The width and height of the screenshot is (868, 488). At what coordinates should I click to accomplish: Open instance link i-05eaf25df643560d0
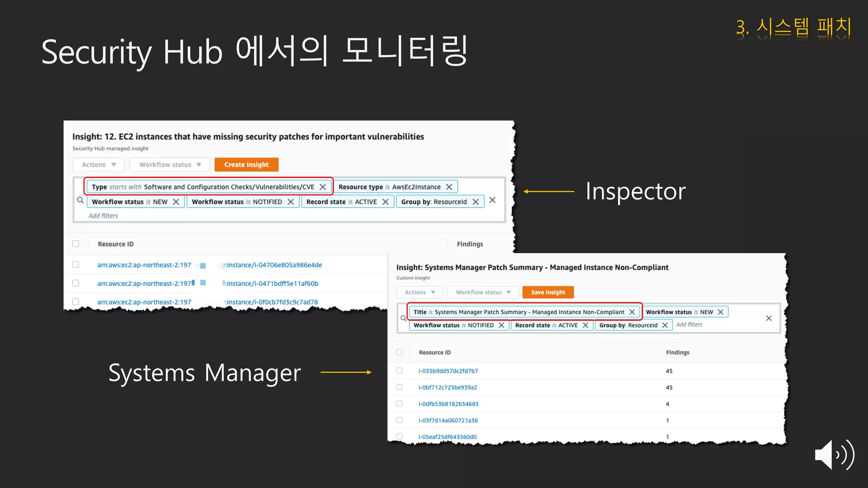tap(448, 437)
